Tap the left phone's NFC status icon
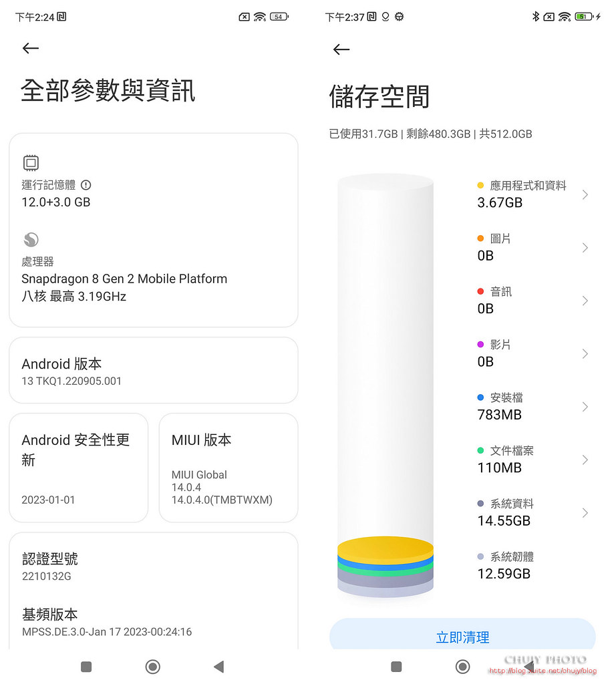 click(62, 17)
